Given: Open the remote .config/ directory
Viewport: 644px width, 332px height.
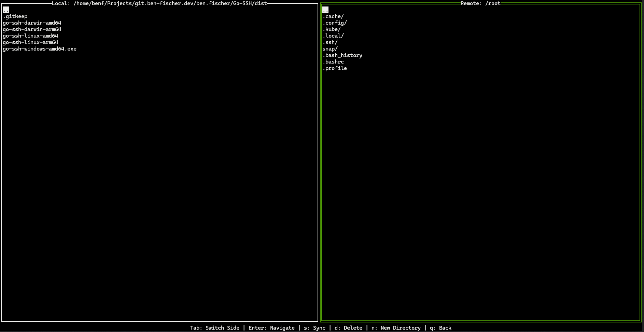Looking at the screenshot, I should (x=335, y=23).
